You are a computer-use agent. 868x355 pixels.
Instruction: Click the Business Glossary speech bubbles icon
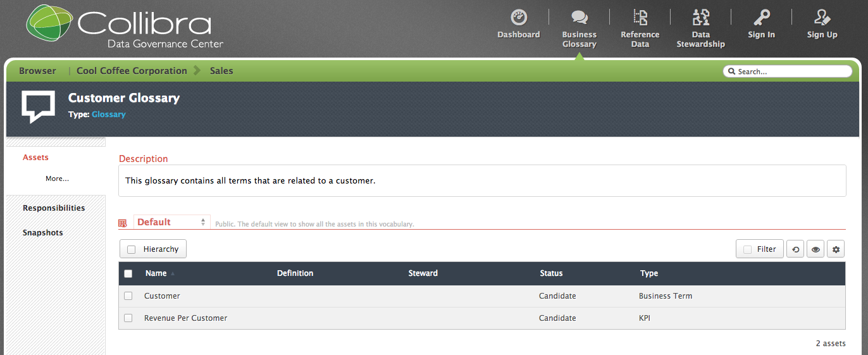pyautogui.click(x=579, y=17)
